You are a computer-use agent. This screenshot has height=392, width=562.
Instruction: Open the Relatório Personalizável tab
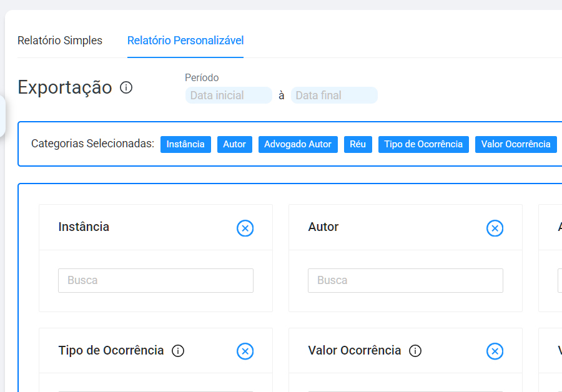click(x=185, y=41)
